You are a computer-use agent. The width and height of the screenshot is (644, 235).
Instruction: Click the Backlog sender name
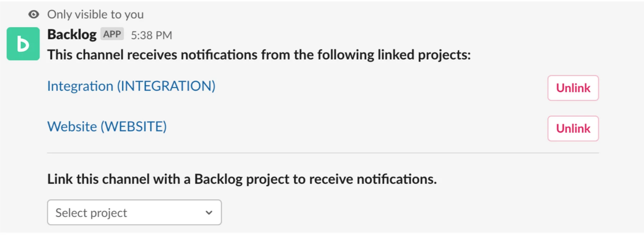72,34
